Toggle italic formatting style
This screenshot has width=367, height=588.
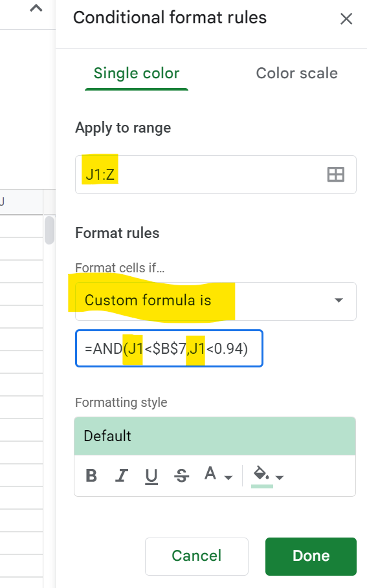[121, 475]
